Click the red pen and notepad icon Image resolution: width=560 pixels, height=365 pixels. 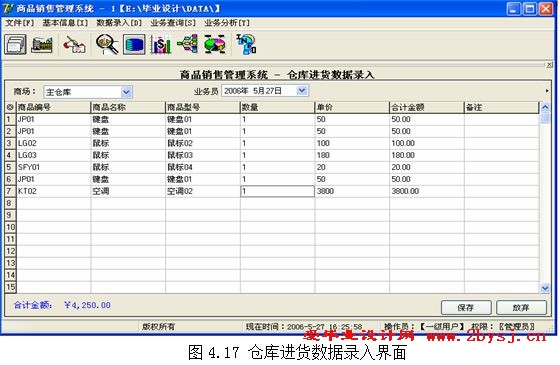coord(74,45)
